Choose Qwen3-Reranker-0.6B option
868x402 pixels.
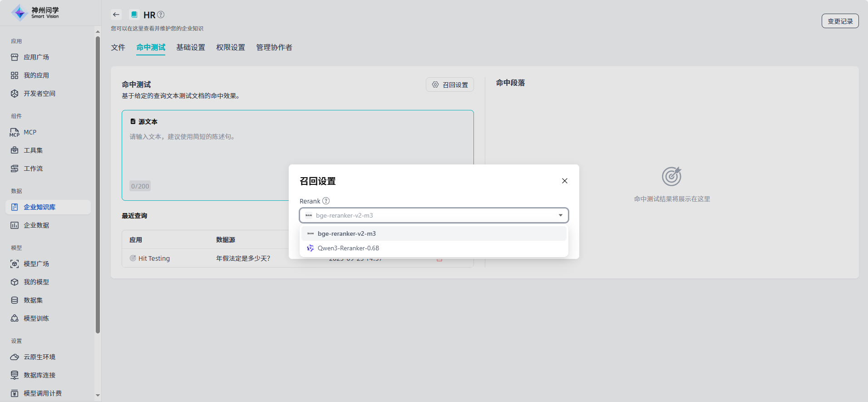click(x=348, y=248)
